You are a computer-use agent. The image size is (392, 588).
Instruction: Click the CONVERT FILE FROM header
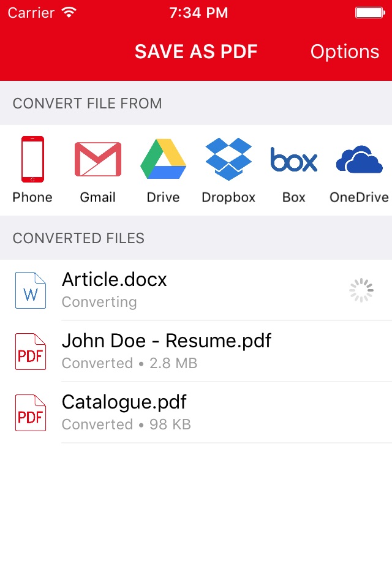[88, 103]
